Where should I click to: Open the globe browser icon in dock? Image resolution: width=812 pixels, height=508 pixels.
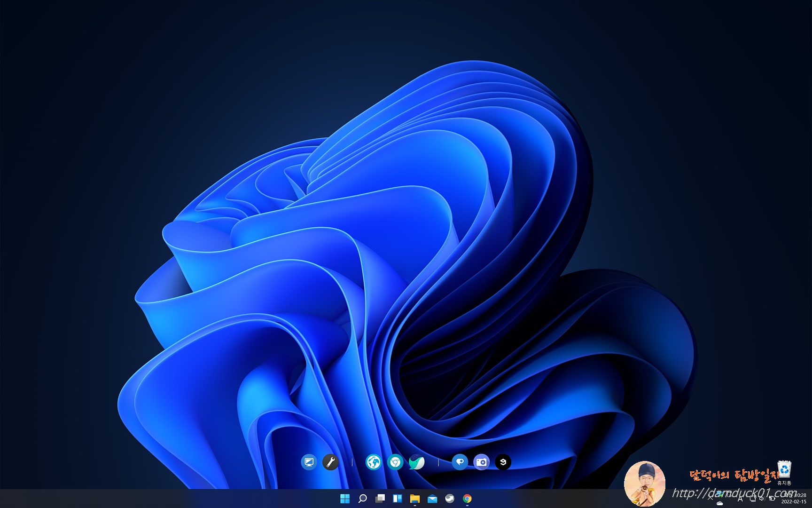(x=374, y=462)
